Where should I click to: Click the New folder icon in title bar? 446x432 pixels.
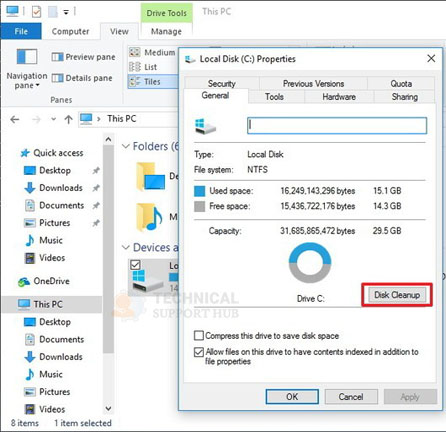coord(53,12)
